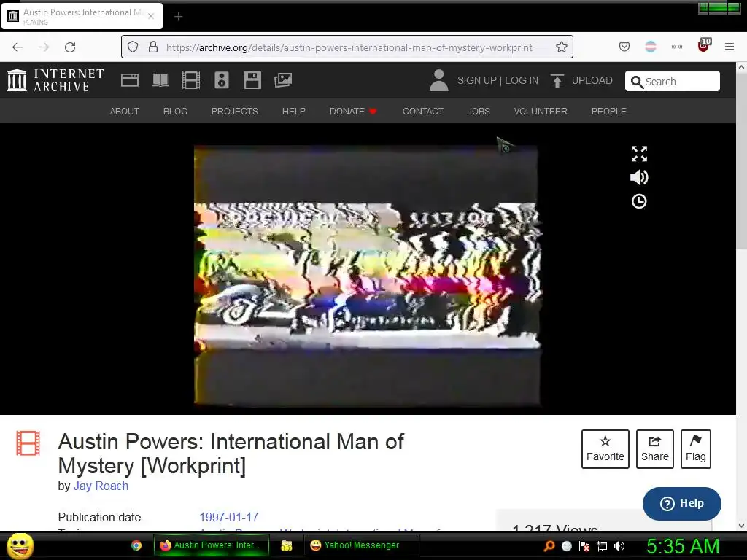Click the video player frame
The width and height of the screenshot is (747, 560).
click(x=367, y=275)
